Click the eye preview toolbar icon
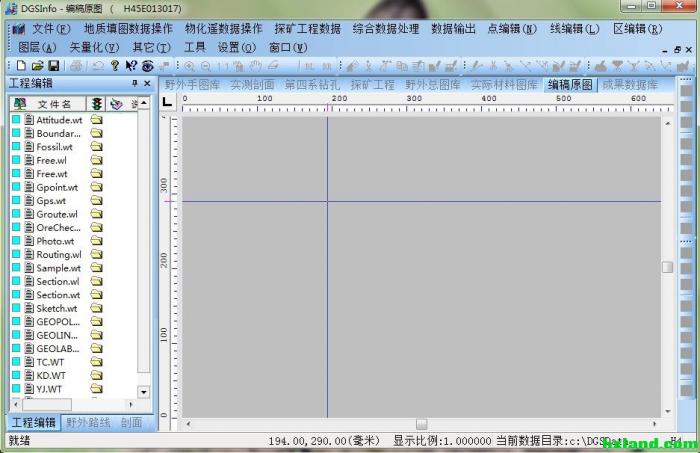 (148, 66)
